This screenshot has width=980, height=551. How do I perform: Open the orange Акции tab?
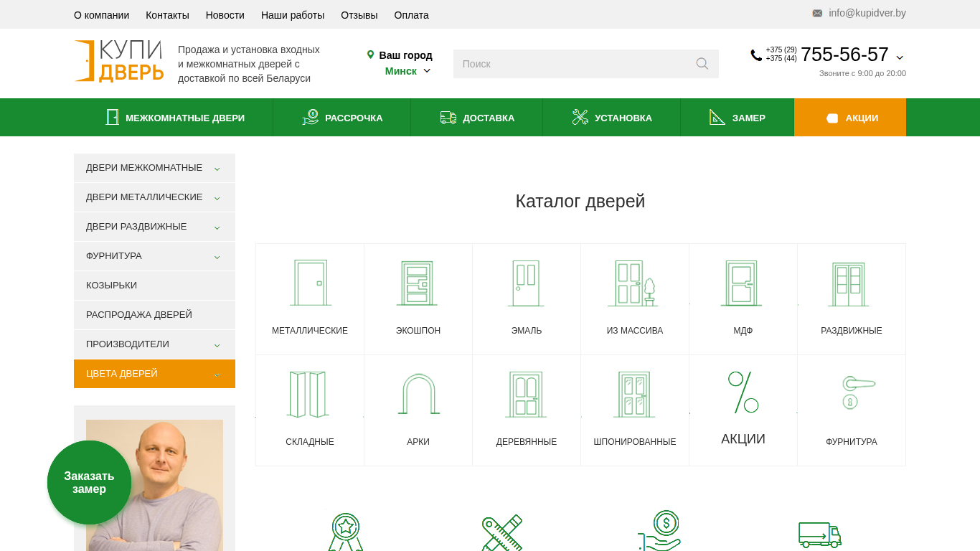(850, 118)
